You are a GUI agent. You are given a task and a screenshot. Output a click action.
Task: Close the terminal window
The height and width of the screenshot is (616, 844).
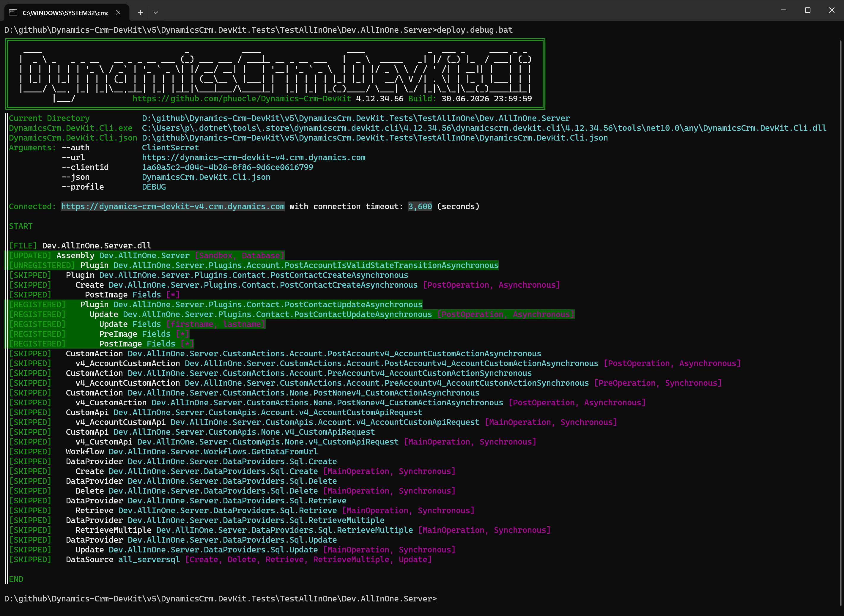tap(831, 10)
